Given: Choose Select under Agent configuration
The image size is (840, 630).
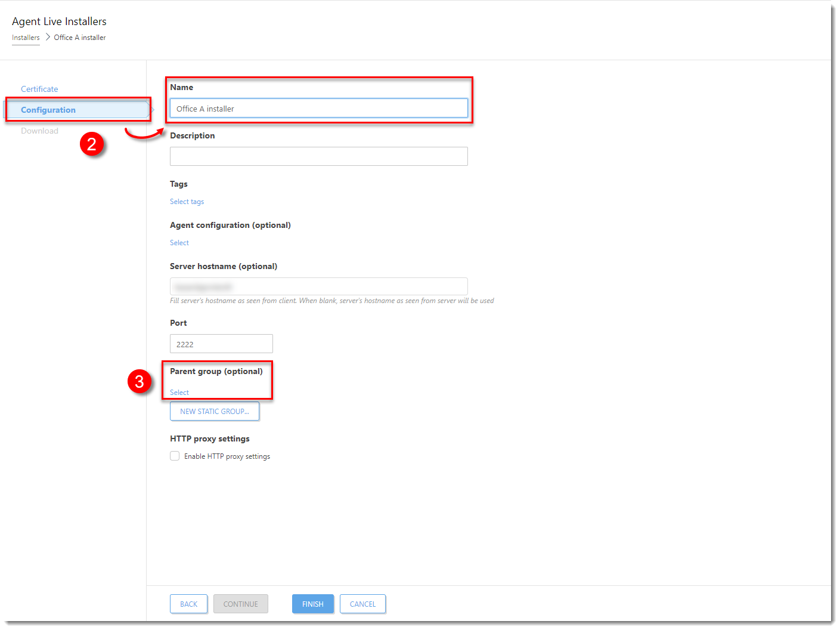Looking at the screenshot, I should coord(179,243).
